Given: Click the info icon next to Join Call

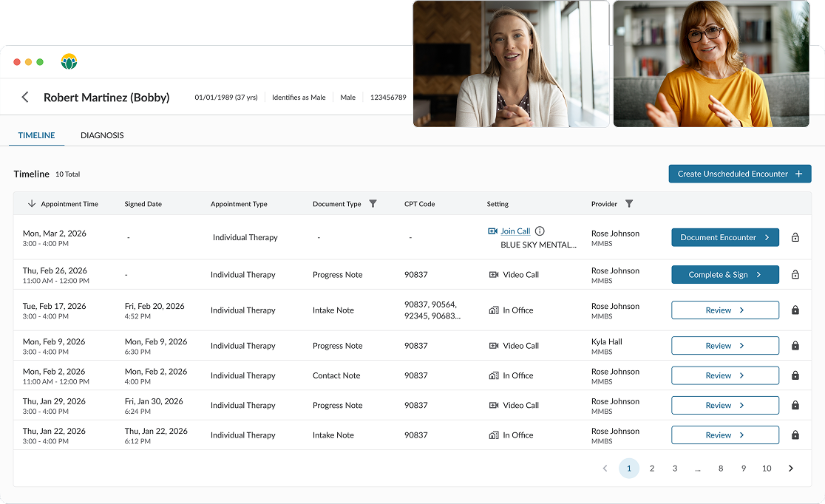Looking at the screenshot, I should 540,231.
